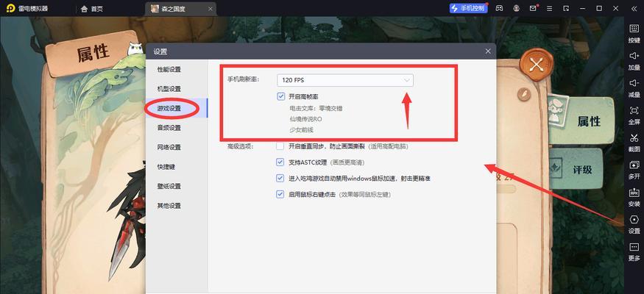Click the 电击文库:零境交错 text
Screen dimensions: 644x294
[316, 109]
